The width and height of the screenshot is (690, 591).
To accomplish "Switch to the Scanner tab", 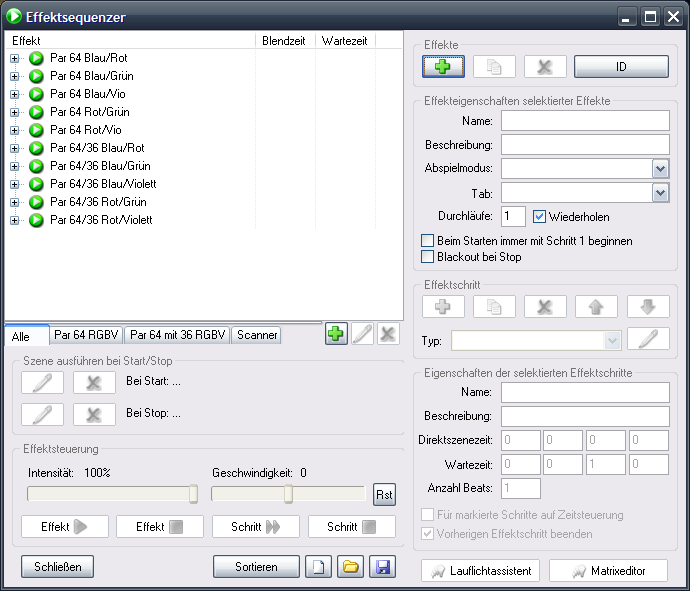I will click(x=257, y=335).
